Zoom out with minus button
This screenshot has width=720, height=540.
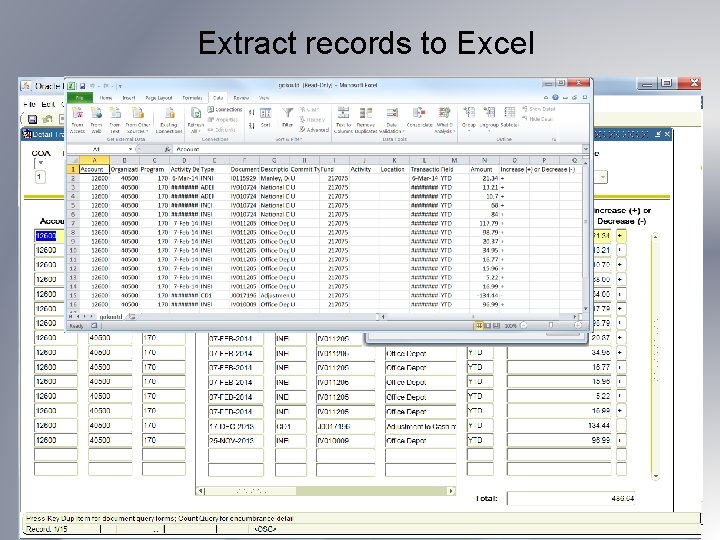(523, 326)
